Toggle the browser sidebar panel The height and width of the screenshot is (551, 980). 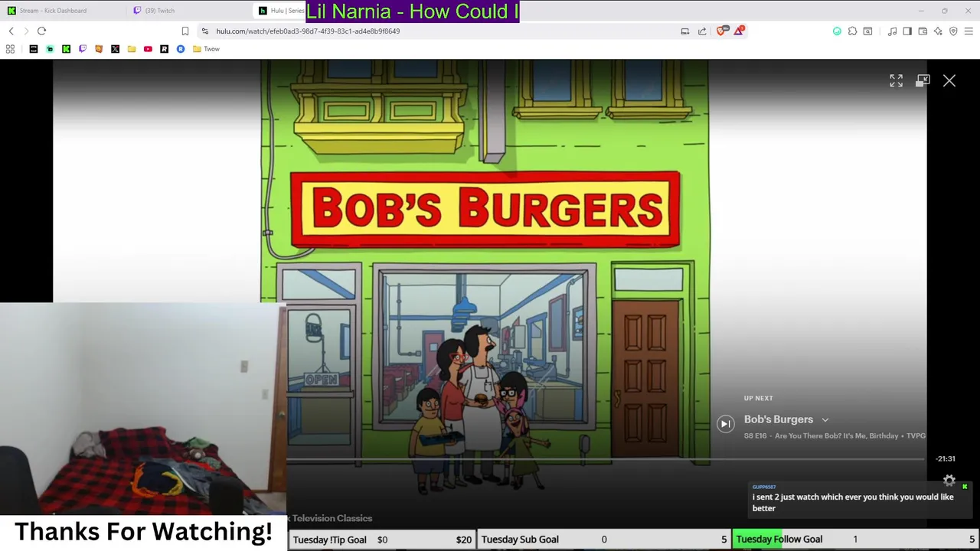[x=907, y=31]
